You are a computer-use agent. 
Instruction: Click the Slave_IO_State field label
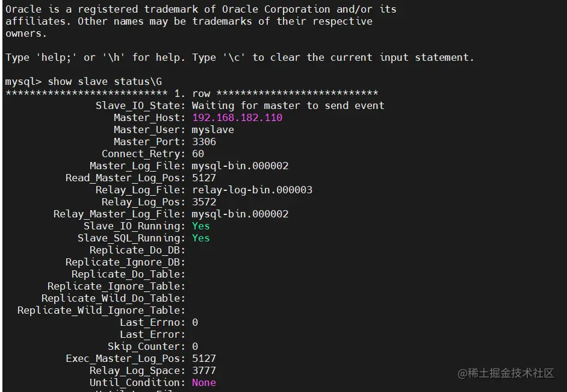point(140,105)
